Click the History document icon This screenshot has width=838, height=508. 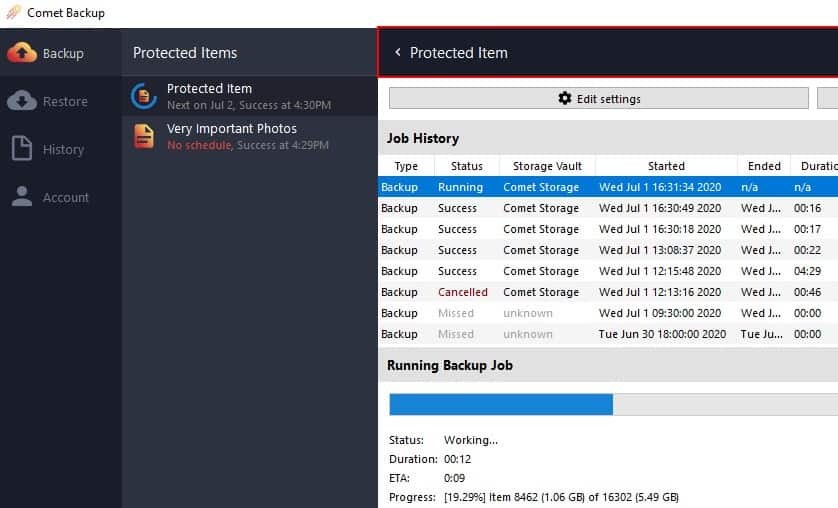[22, 148]
